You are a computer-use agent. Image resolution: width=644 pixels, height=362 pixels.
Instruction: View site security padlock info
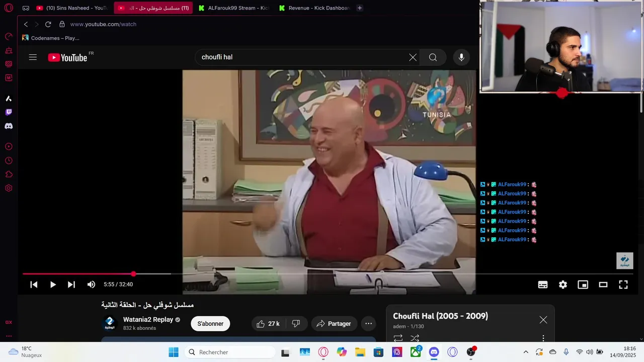62,24
